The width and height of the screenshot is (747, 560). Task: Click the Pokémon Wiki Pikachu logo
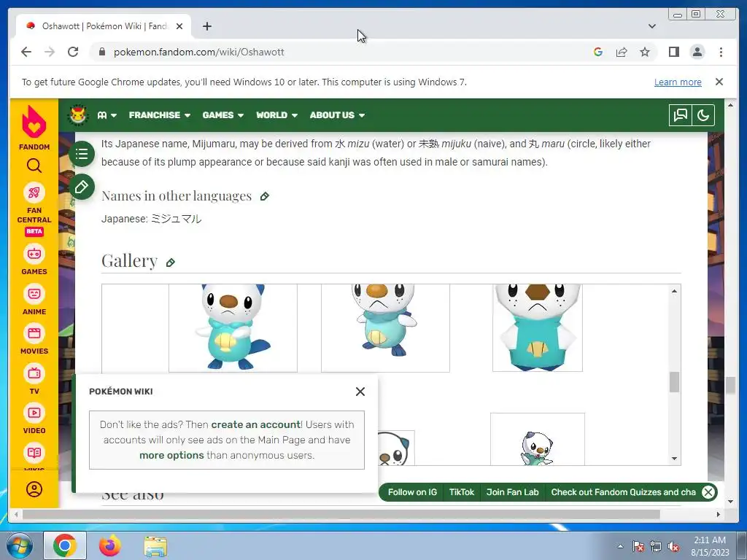tap(78, 115)
